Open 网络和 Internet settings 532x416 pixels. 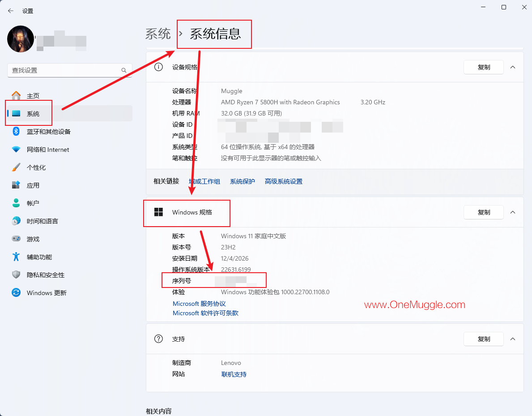point(69,150)
